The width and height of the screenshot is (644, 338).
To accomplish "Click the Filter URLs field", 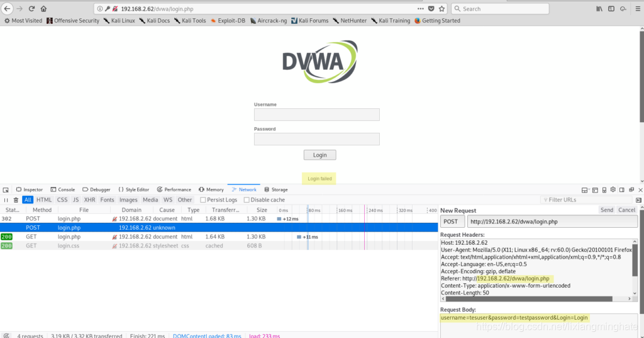I will [587, 200].
